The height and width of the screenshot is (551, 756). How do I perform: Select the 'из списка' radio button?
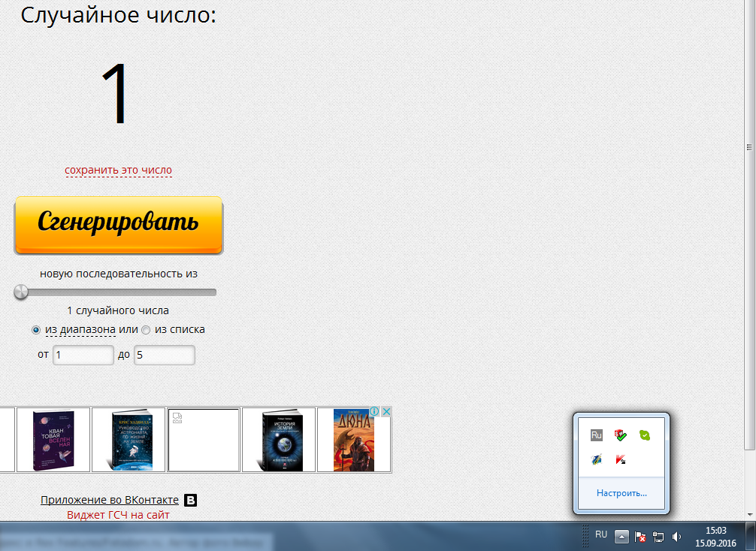[146, 330]
